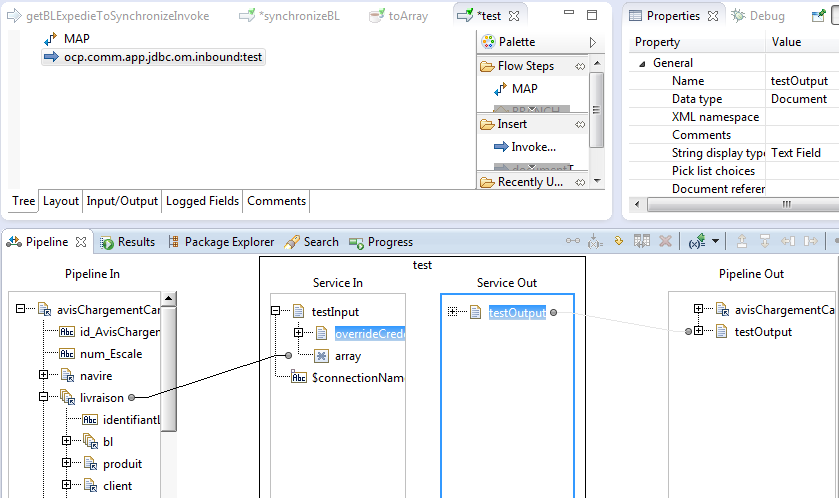Close the Pipeline view tab

(81, 242)
